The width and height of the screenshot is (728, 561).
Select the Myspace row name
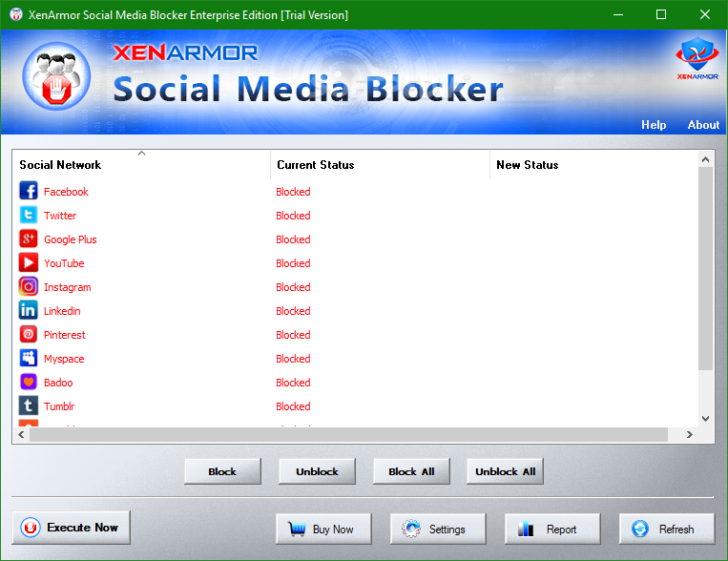point(64,359)
